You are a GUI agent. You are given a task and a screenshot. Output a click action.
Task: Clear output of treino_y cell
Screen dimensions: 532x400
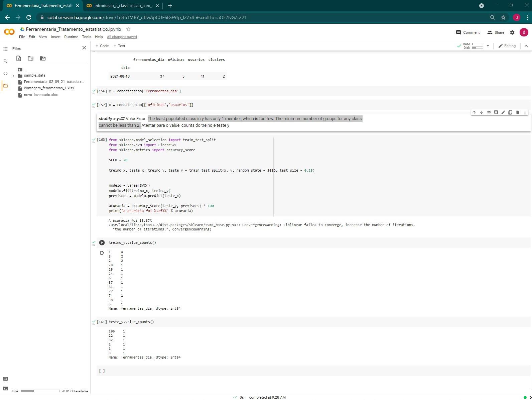[102, 253]
